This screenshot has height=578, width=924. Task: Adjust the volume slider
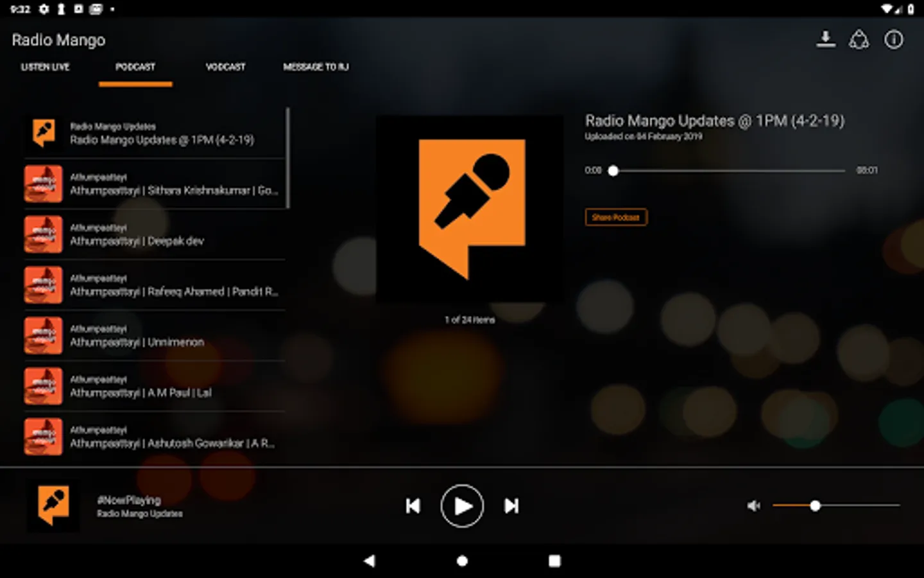836,506
